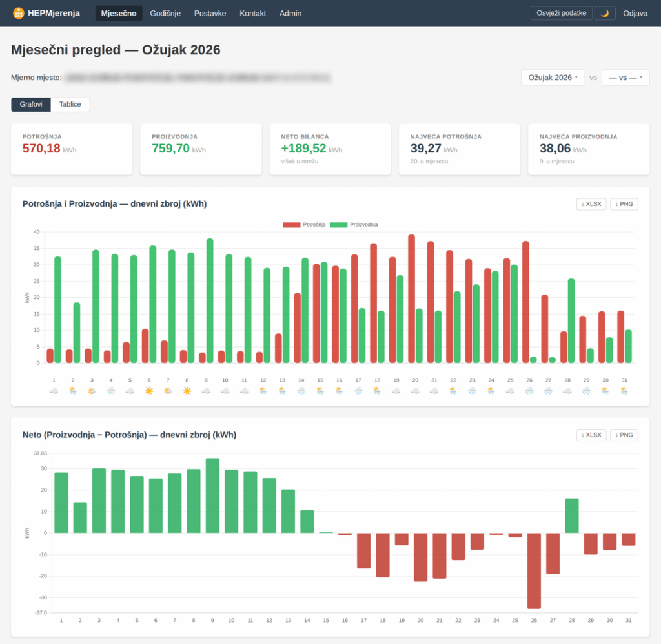This screenshot has height=644, width=661.
Task: Open the Ožujak 2026 month dropdown
Action: pyautogui.click(x=553, y=77)
